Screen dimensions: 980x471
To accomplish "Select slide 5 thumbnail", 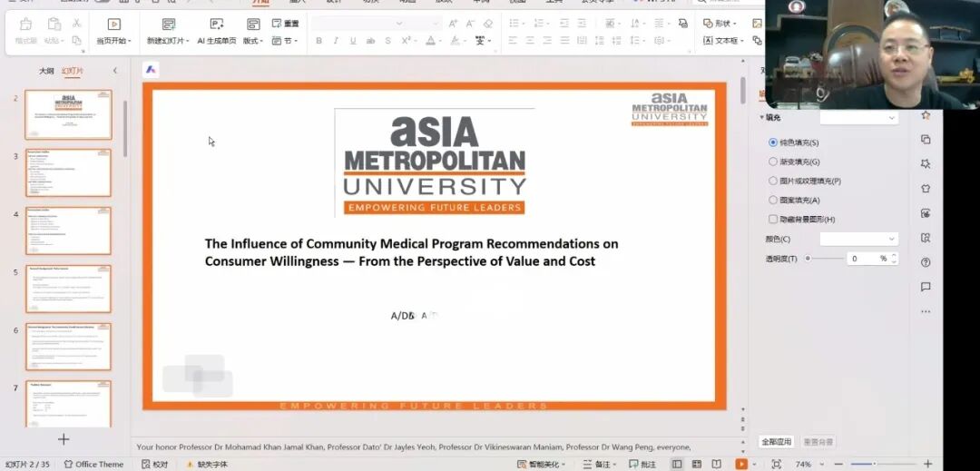I will point(68,289).
